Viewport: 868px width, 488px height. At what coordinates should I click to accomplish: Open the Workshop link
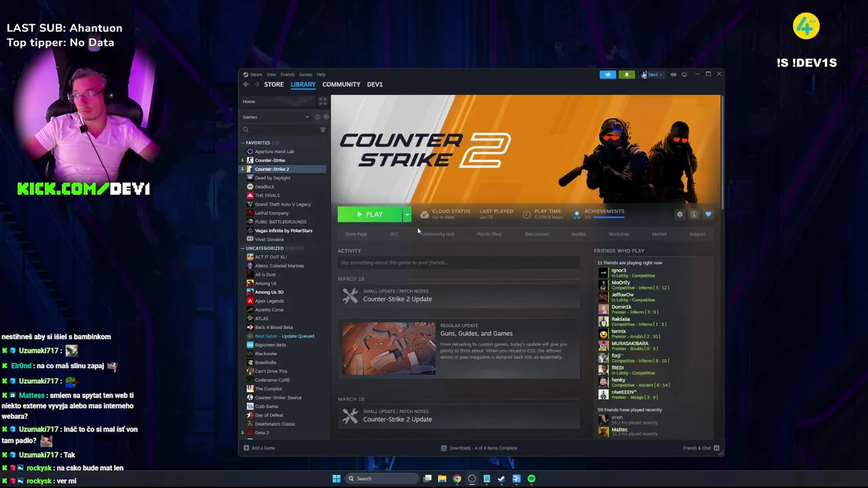pos(618,234)
